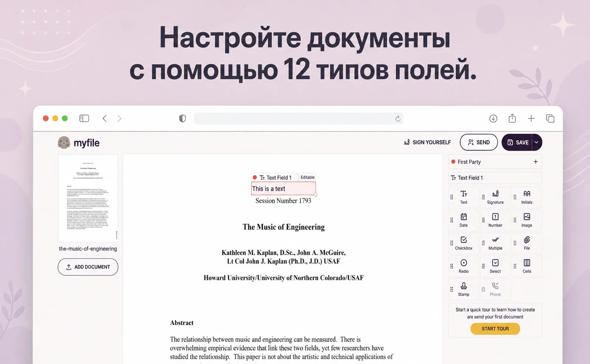Click the drag handle beside Text tool
The height and width of the screenshot is (364, 590).
coord(451,197)
